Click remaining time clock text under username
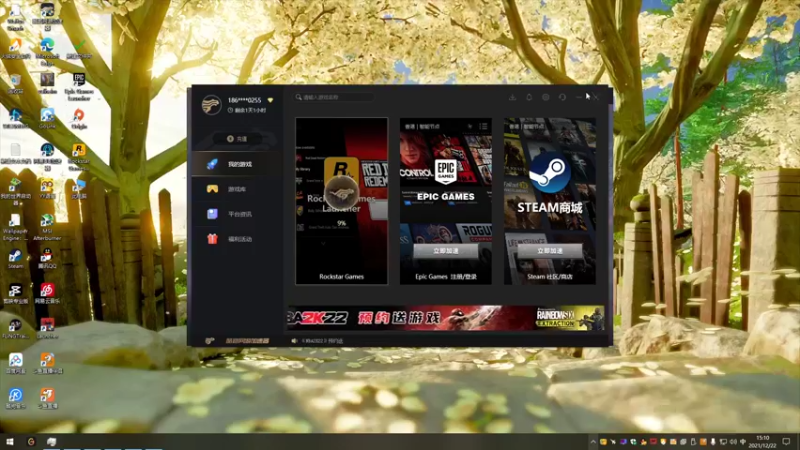800x450 pixels. coord(247,110)
